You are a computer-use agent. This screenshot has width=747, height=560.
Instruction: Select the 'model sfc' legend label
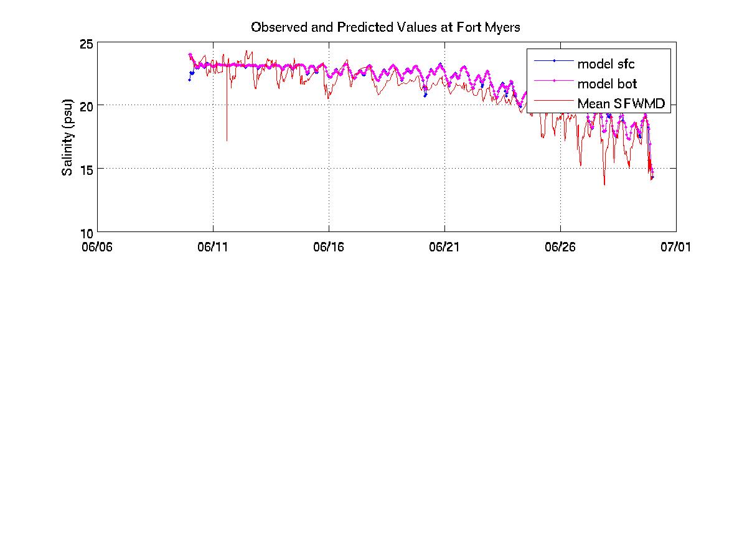click(x=606, y=63)
